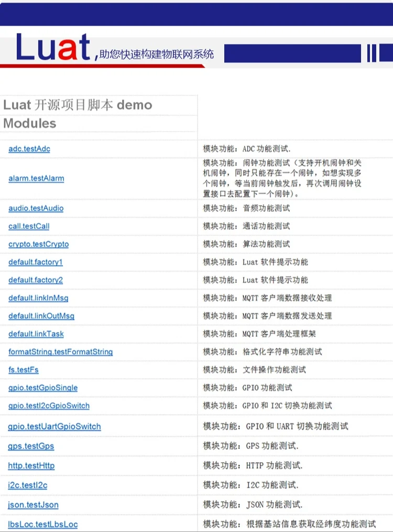Click the alarm test description paragraph
Viewport: 393px width, 532px height.
pos(282,178)
